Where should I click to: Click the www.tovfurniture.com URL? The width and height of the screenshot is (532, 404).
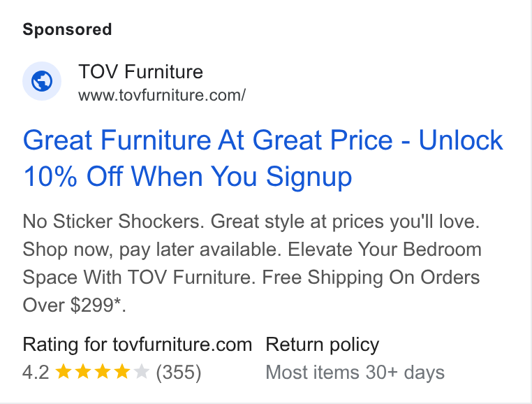pyautogui.click(x=162, y=95)
